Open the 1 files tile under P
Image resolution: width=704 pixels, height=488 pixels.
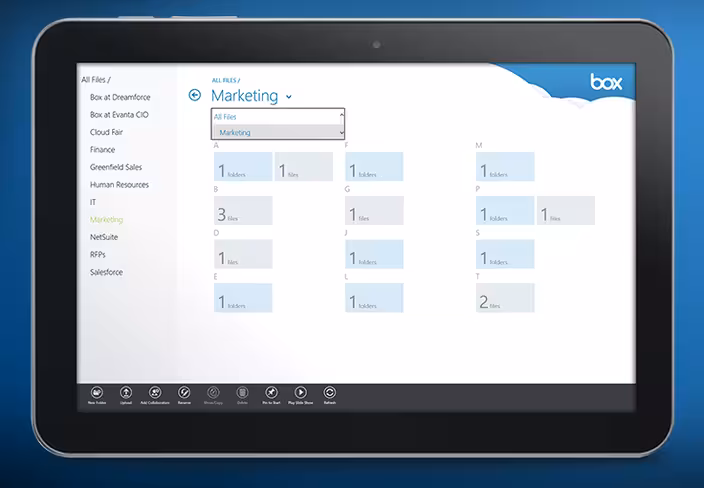(566, 210)
